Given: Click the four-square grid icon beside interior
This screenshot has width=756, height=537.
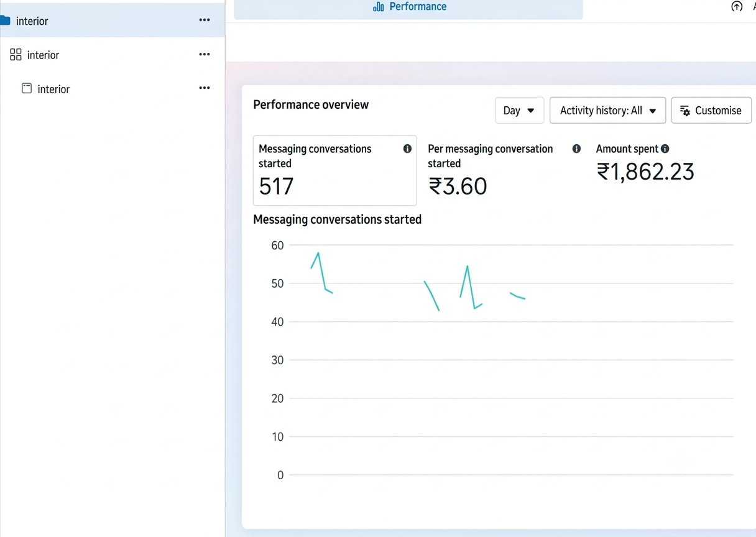Looking at the screenshot, I should pos(16,55).
